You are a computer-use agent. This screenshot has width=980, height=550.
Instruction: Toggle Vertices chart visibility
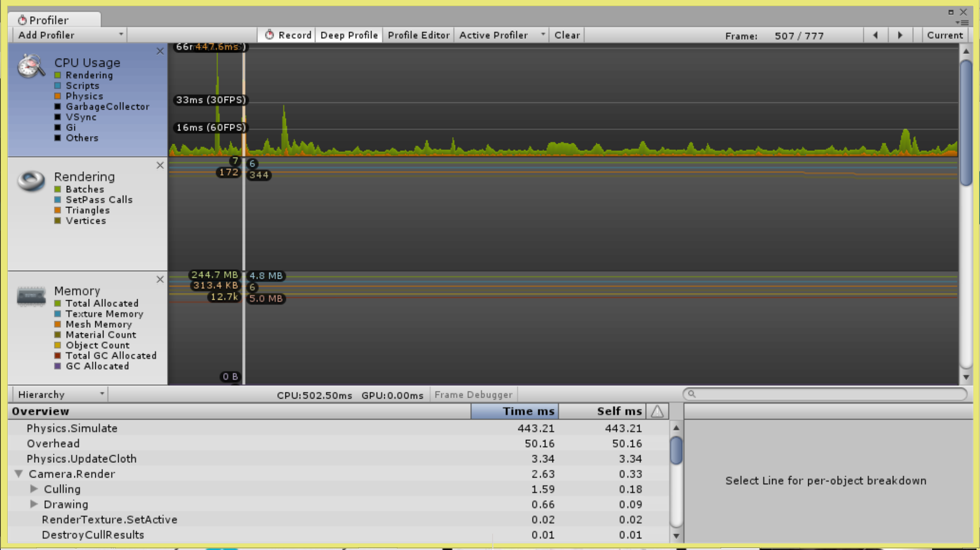(58, 221)
